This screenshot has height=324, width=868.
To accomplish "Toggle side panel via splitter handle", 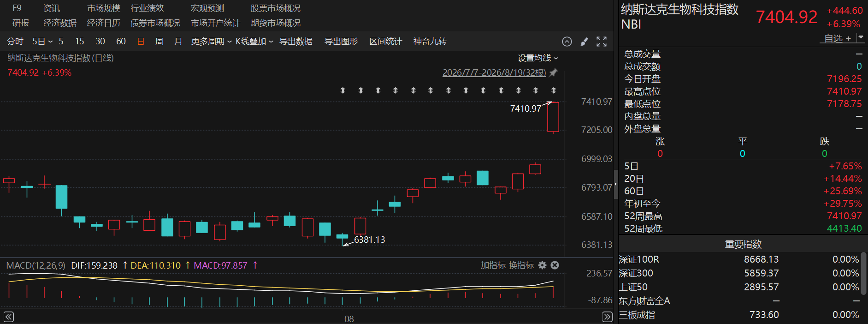I will (616, 185).
